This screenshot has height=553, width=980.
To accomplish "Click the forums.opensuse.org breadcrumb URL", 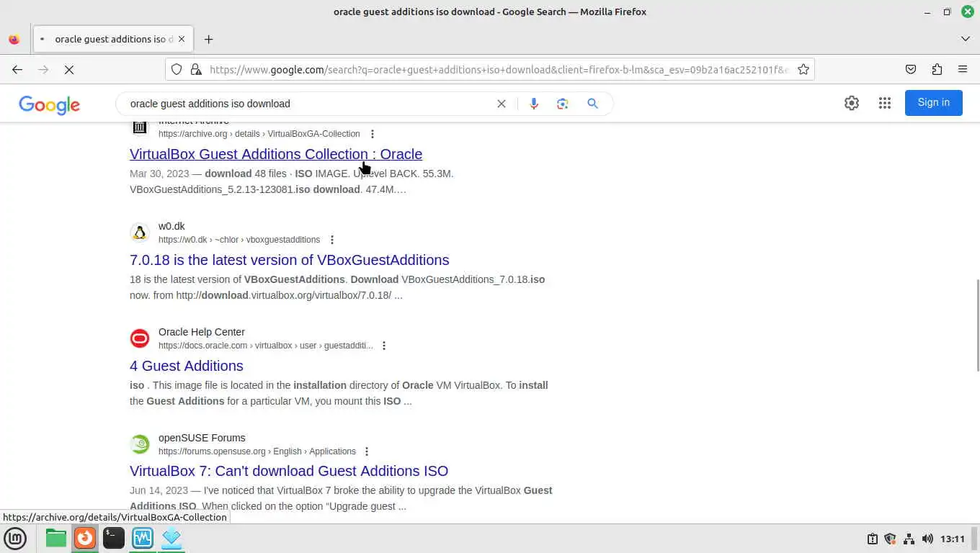I will (x=257, y=451).
